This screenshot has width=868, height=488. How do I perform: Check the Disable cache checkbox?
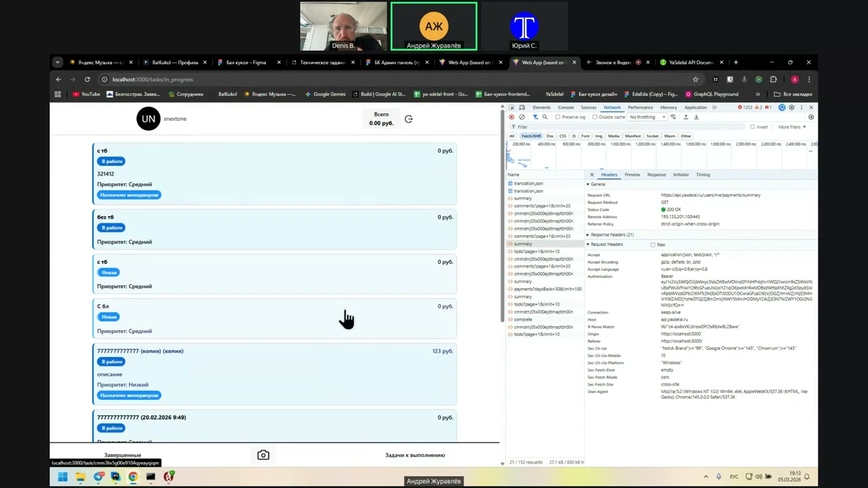pyautogui.click(x=595, y=117)
